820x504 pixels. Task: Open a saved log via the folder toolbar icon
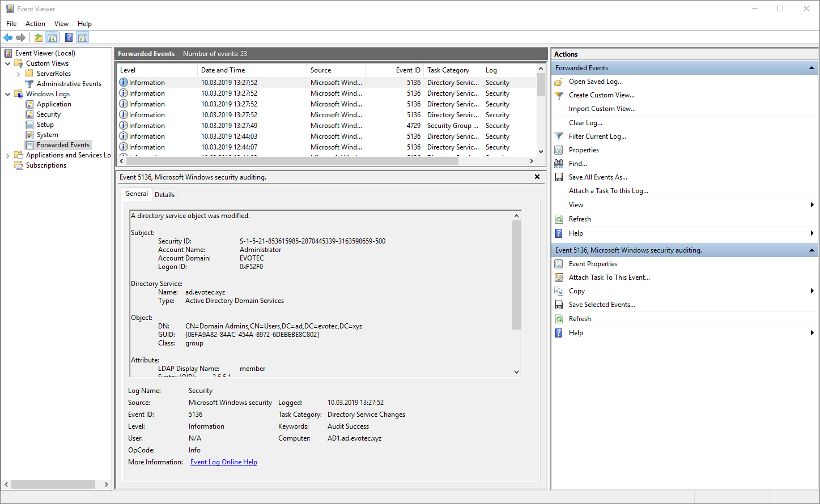37,37
